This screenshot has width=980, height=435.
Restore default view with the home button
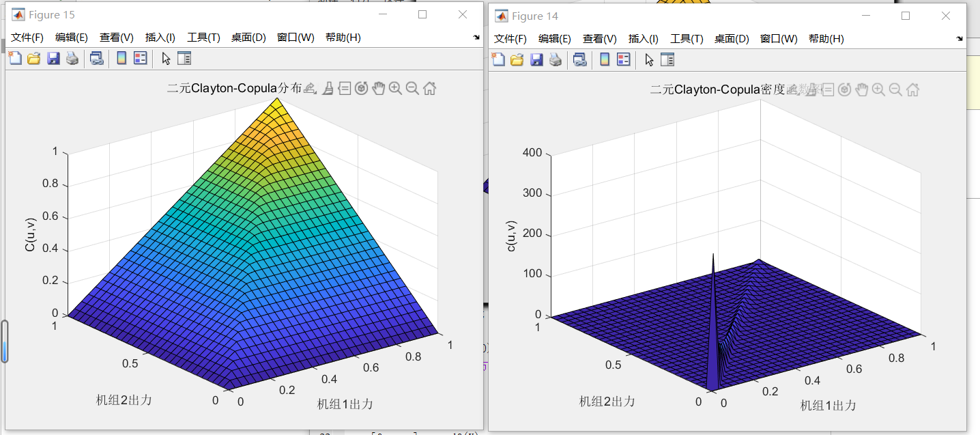(429, 88)
